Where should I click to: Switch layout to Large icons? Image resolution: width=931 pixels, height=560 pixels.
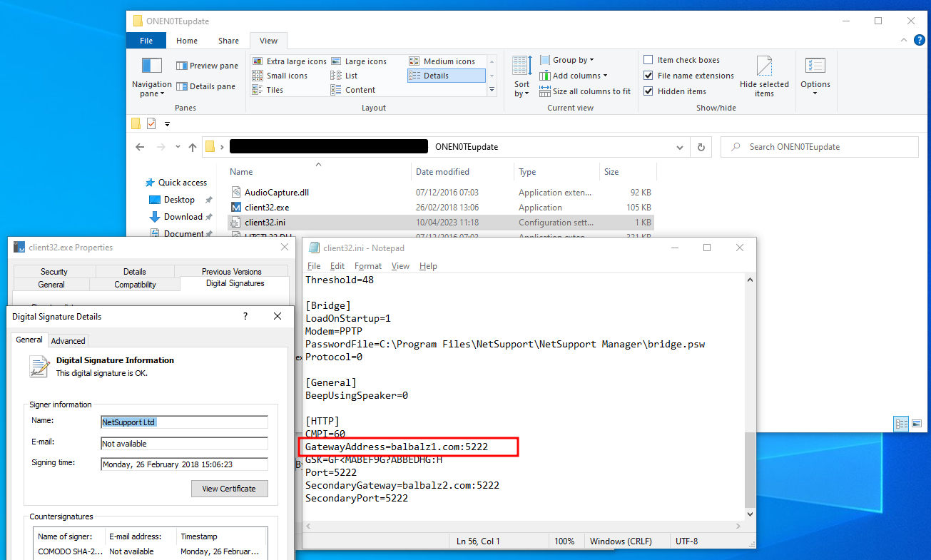[358, 61]
